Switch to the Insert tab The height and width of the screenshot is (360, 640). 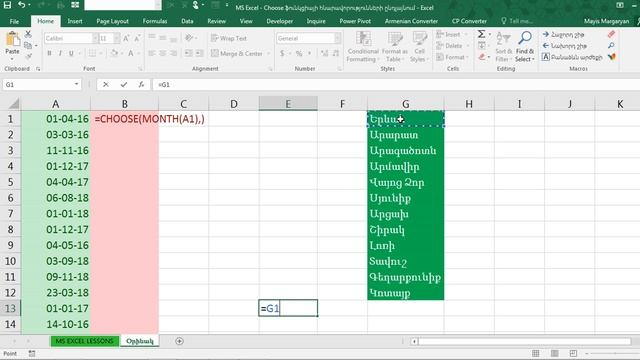tap(75, 21)
